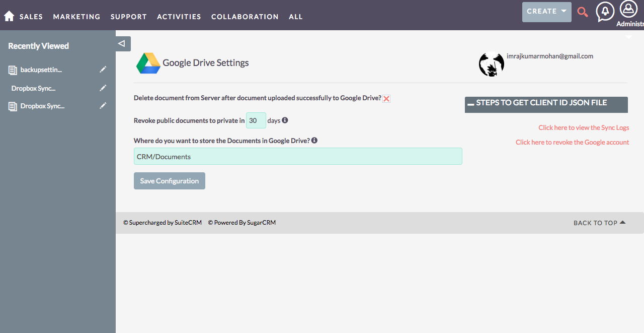The height and width of the screenshot is (333, 644).
Task: Click the CRM/Documents folder path field
Action: click(x=298, y=156)
